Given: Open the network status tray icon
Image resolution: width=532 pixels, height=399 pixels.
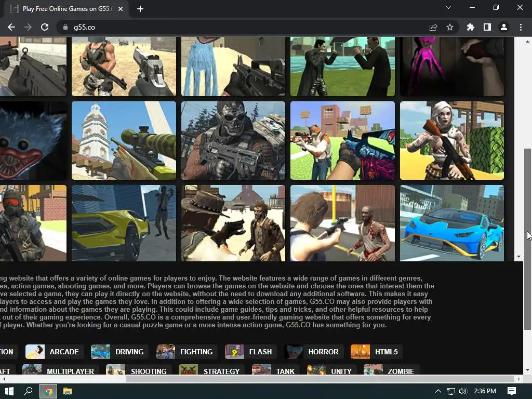Looking at the screenshot, I should click(450, 391).
